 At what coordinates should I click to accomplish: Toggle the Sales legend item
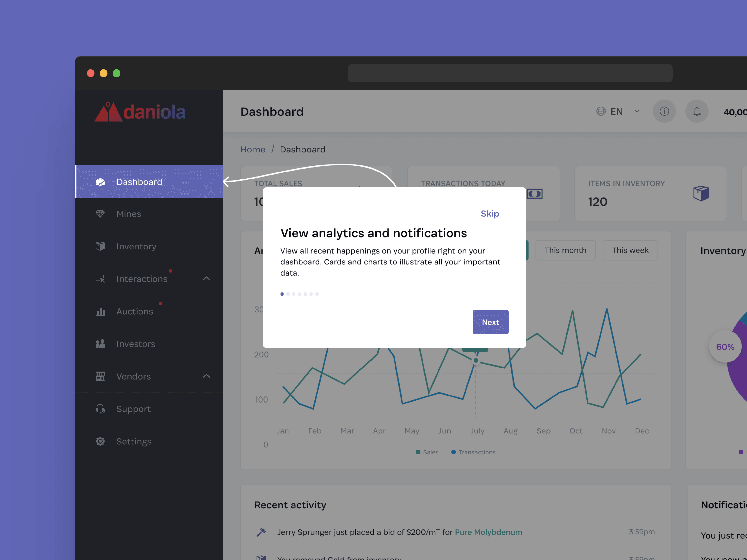[427, 452]
